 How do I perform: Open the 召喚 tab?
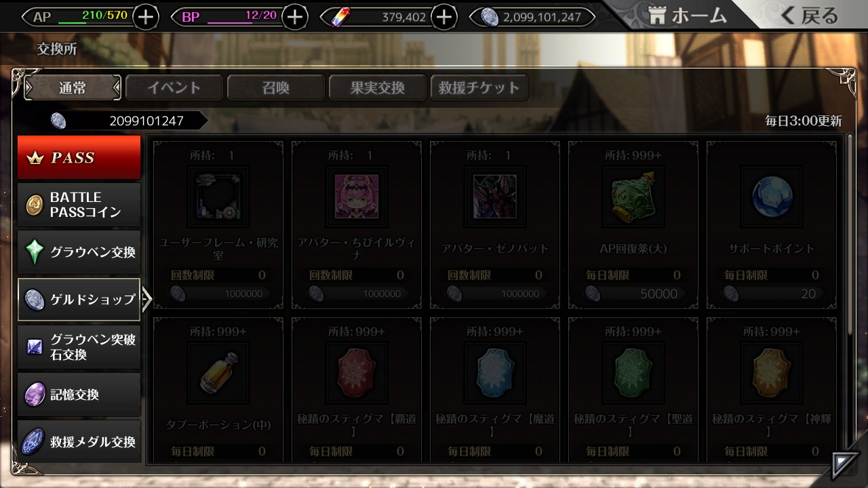276,87
